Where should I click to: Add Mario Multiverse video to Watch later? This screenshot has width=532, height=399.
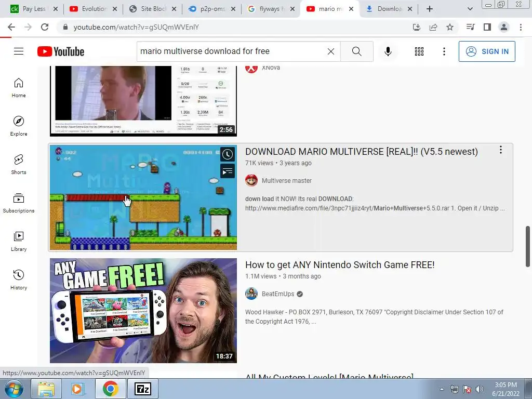click(x=228, y=154)
